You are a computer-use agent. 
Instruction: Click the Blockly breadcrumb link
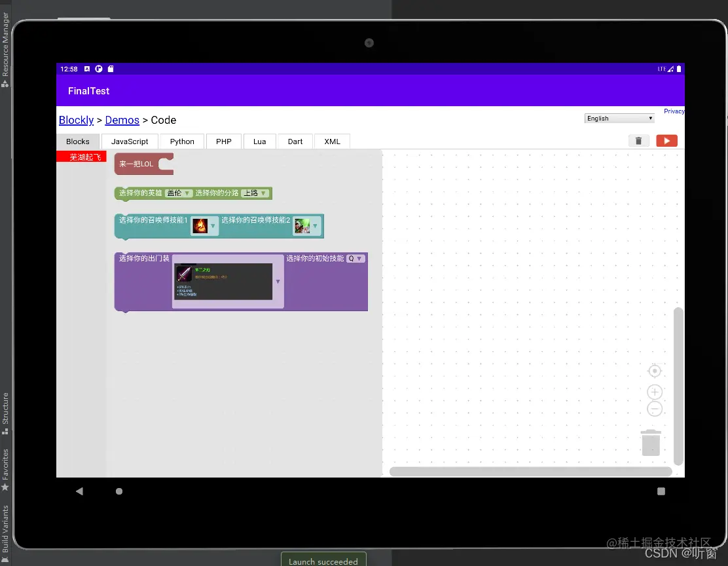pos(76,120)
